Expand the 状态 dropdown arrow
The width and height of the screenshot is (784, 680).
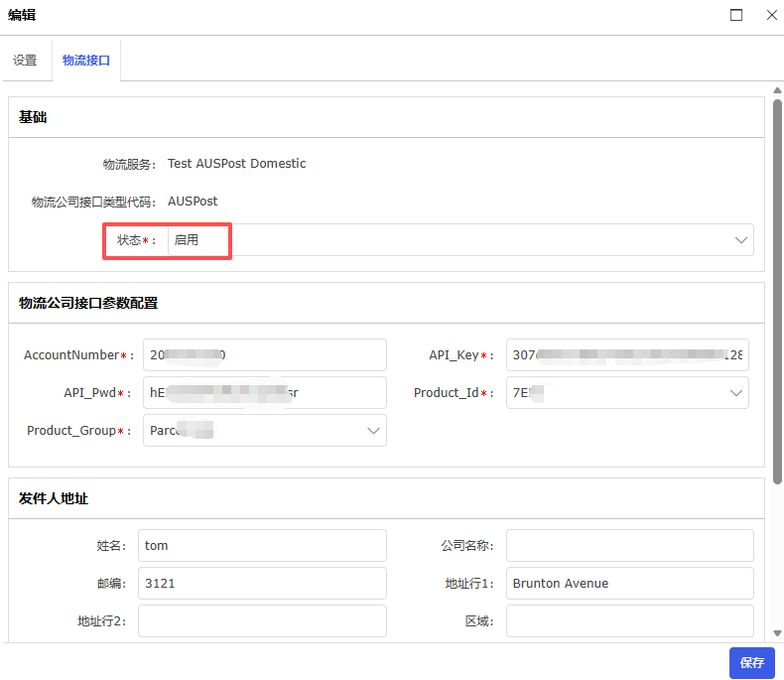click(x=740, y=240)
